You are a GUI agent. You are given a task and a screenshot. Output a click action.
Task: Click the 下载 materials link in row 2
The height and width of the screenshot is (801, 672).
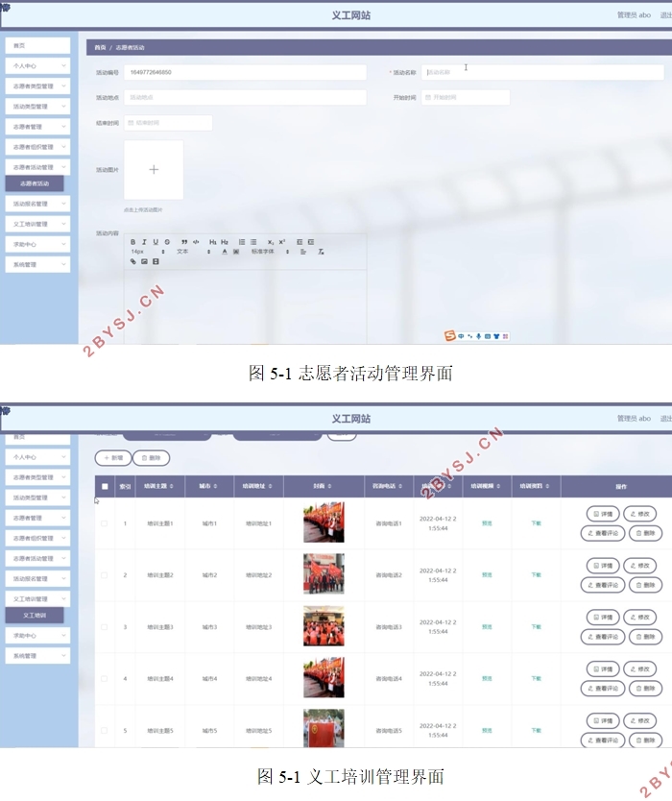pyautogui.click(x=537, y=575)
